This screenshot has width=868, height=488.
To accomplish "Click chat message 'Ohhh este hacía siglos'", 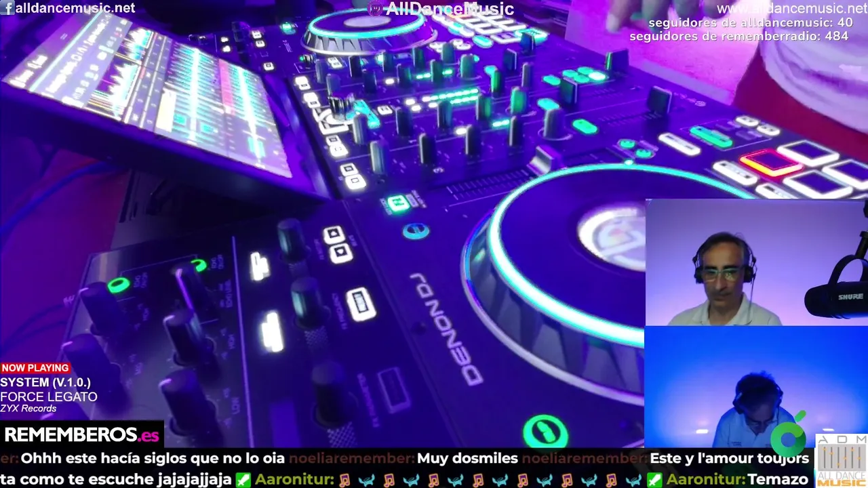I will [153, 458].
